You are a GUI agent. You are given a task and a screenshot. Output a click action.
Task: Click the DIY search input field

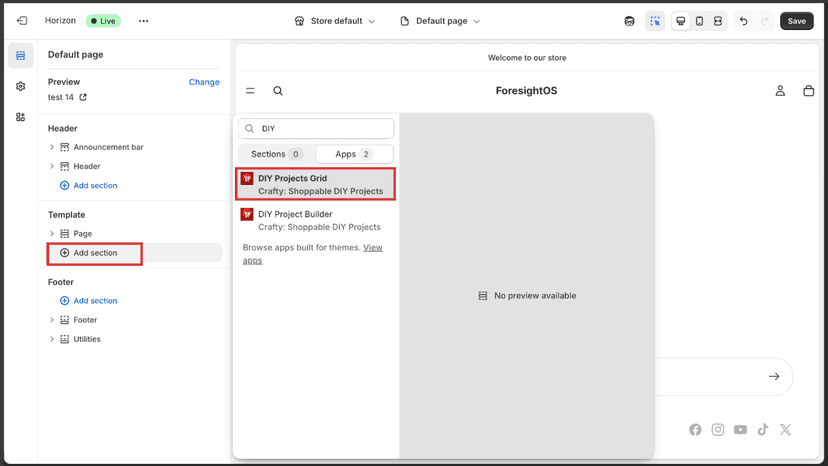[x=316, y=128]
